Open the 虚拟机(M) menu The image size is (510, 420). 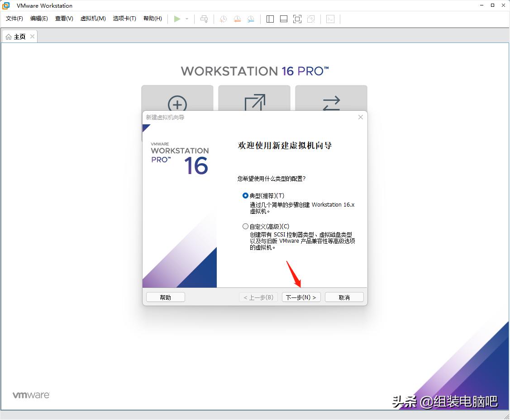93,19
